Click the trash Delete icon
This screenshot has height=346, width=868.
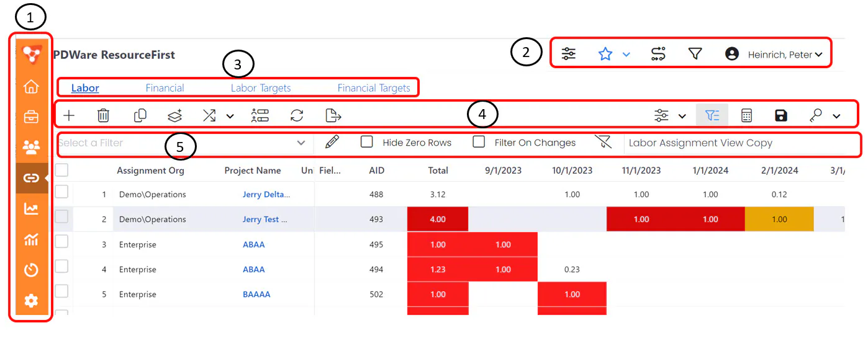click(104, 115)
